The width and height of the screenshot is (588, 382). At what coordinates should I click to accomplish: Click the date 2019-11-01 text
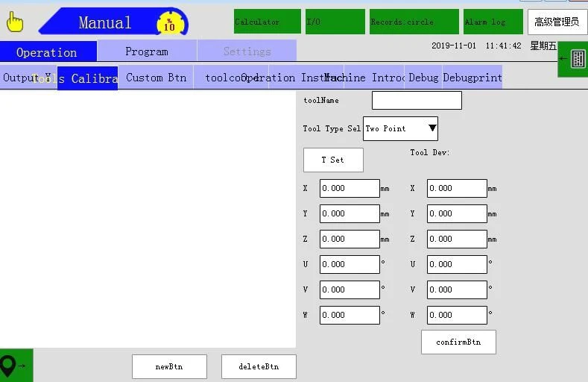(454, 46)
